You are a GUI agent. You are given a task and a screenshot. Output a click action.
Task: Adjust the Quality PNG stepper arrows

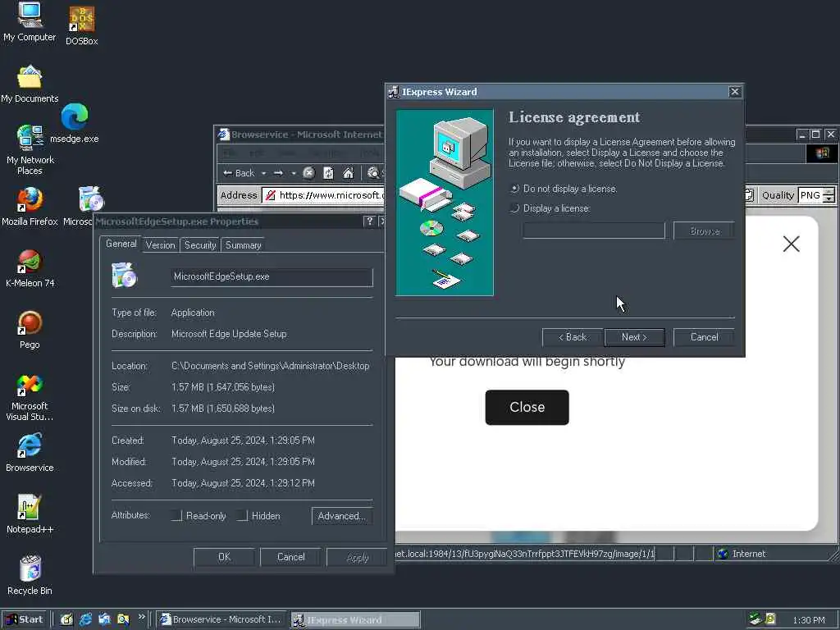[x=829, y=195]
